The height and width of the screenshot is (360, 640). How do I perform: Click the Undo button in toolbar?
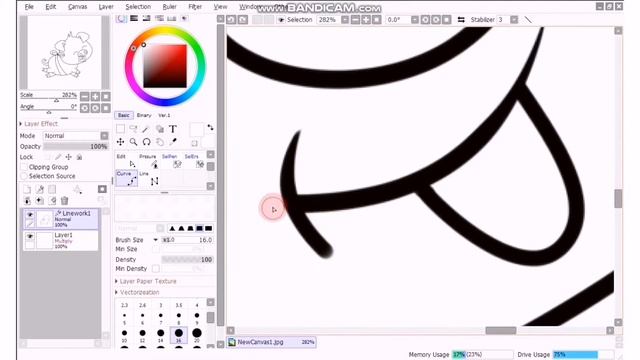tap(231, 20)
